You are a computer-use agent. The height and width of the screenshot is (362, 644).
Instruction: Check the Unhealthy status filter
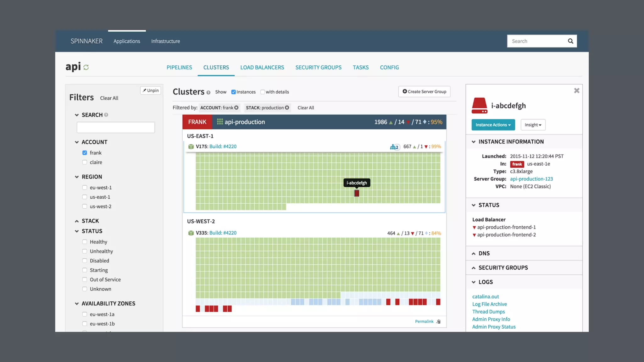point(85,251)
